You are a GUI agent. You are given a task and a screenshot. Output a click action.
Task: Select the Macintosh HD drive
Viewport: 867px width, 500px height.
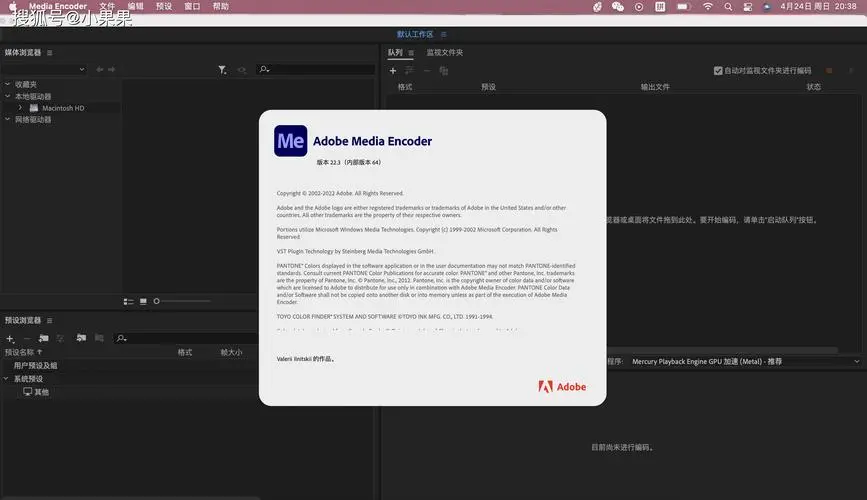[x=63, y=108]
